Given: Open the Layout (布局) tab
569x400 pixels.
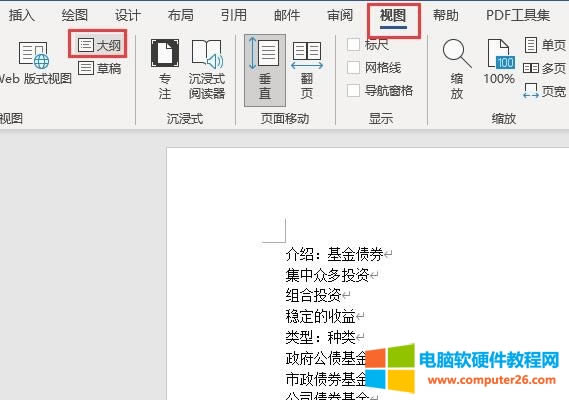Looking at the screenshot, I should pos(180,16).
